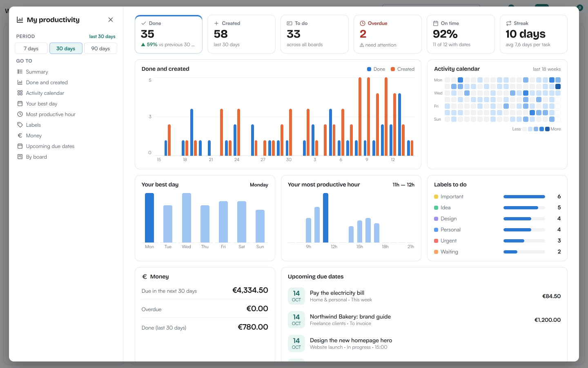Open the Streak 10 days stat card
588x368 pixels.
[x=534, y=34]
